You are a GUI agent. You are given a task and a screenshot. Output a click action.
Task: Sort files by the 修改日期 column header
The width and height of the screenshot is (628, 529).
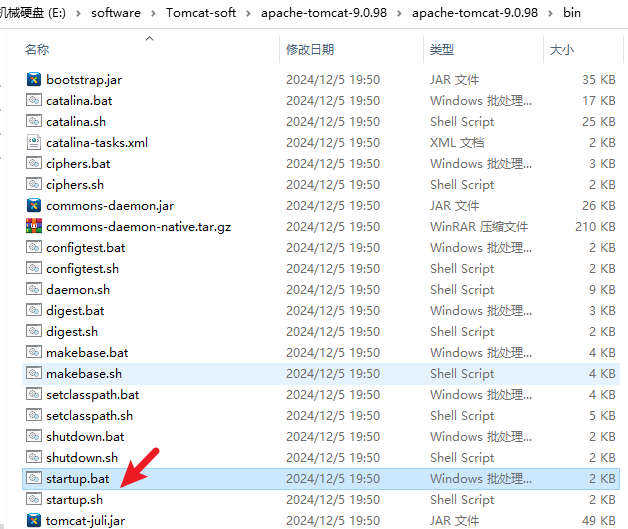pos(310,50)
